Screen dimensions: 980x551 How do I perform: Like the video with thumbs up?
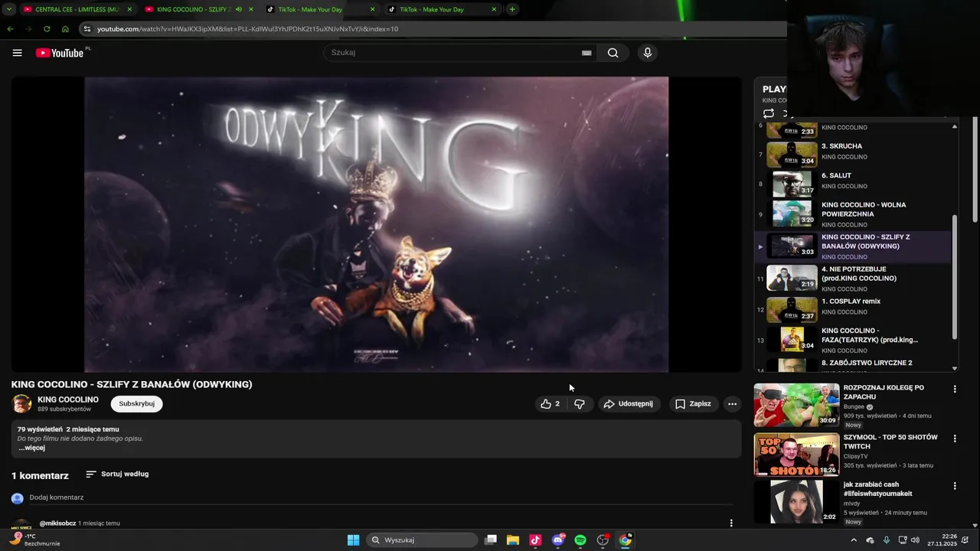point(550,404)
